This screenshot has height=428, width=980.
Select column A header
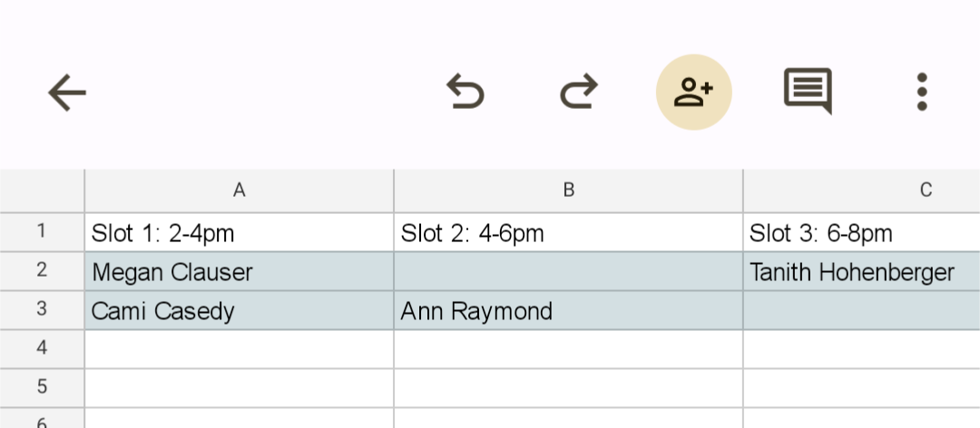click(x=239, y=190)
